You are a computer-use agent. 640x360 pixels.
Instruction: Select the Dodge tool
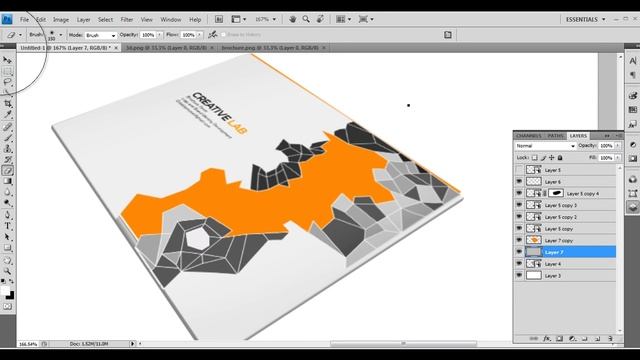tap(7, 203)
